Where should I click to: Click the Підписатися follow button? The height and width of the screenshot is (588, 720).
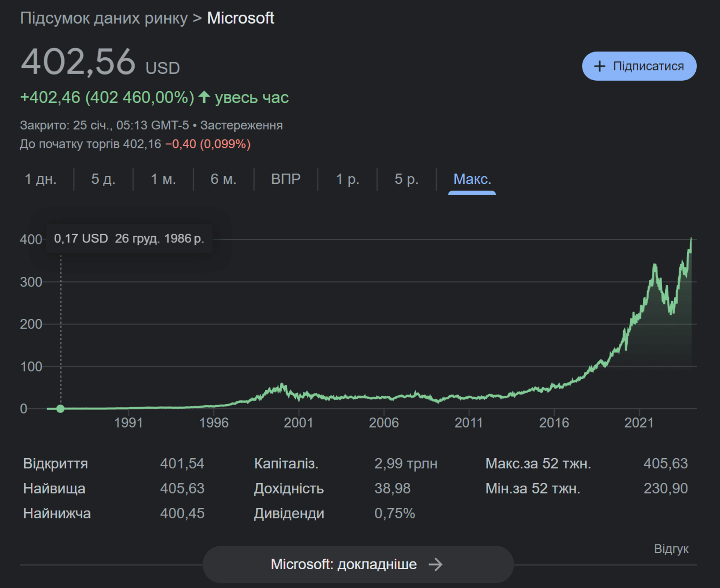(639, 66)
